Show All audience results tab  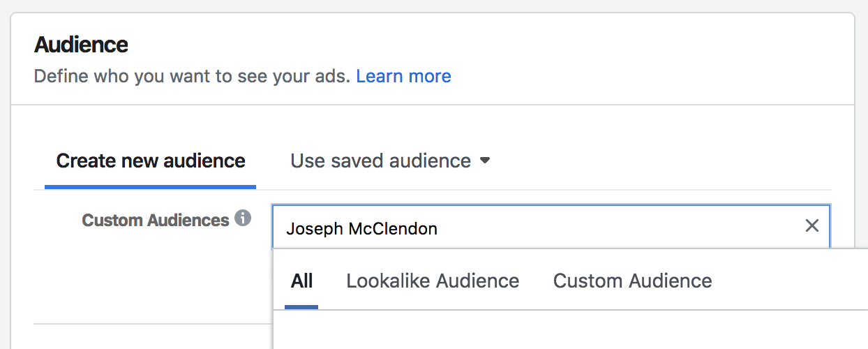tap(301, 281)
